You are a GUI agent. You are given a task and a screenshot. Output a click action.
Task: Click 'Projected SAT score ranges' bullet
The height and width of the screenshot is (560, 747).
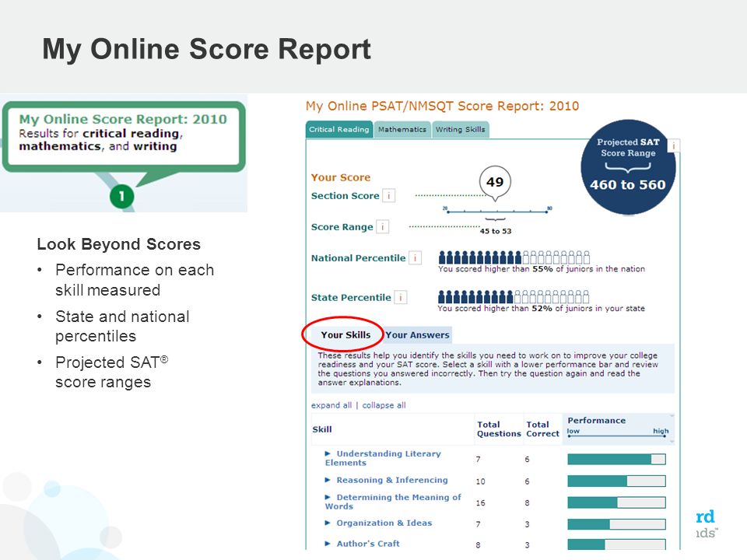click(112, 372)
